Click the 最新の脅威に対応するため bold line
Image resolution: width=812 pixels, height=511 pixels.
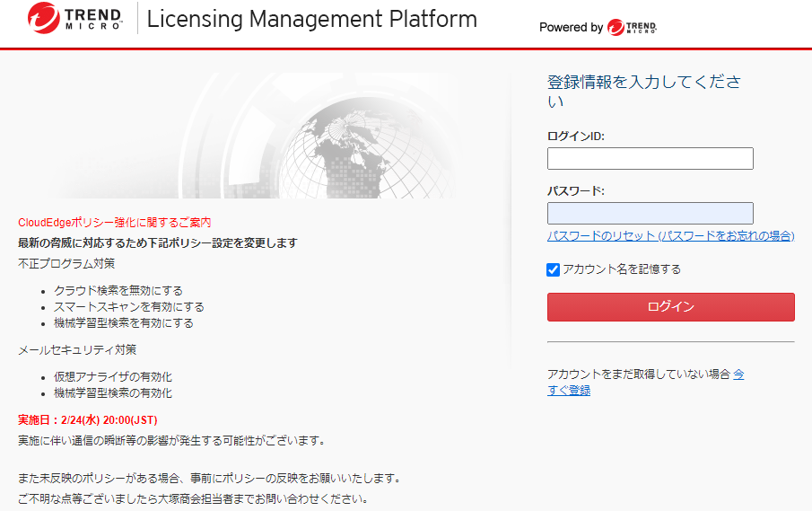click(158, 243)
